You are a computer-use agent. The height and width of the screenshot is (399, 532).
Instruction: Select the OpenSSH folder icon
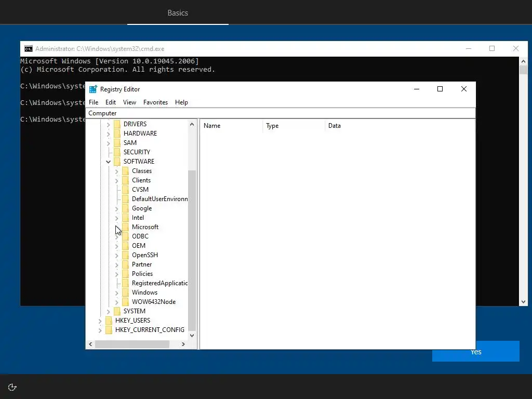point(126,255)
